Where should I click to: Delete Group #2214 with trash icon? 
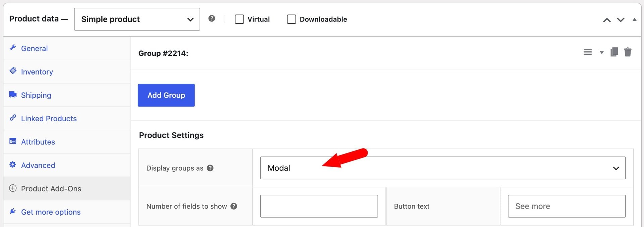[628, 52]
